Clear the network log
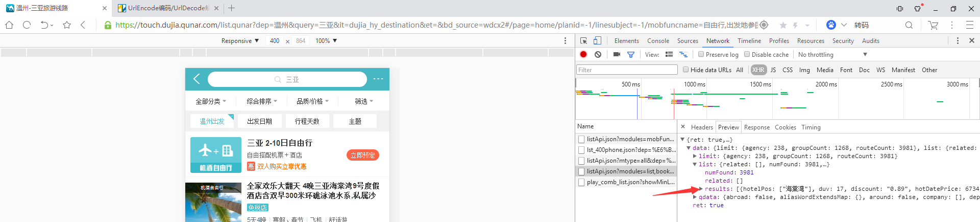This screenshot has height=222, width=980. (598, 54)
